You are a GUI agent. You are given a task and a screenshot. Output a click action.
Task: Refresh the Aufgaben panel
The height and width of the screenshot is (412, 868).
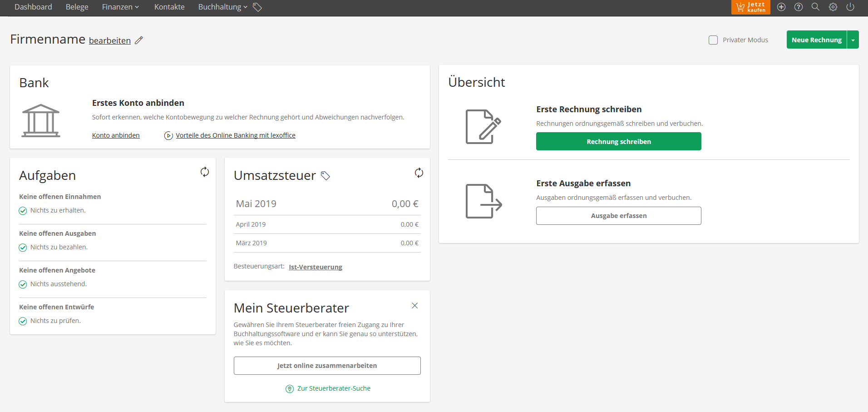tap(205, 172)
